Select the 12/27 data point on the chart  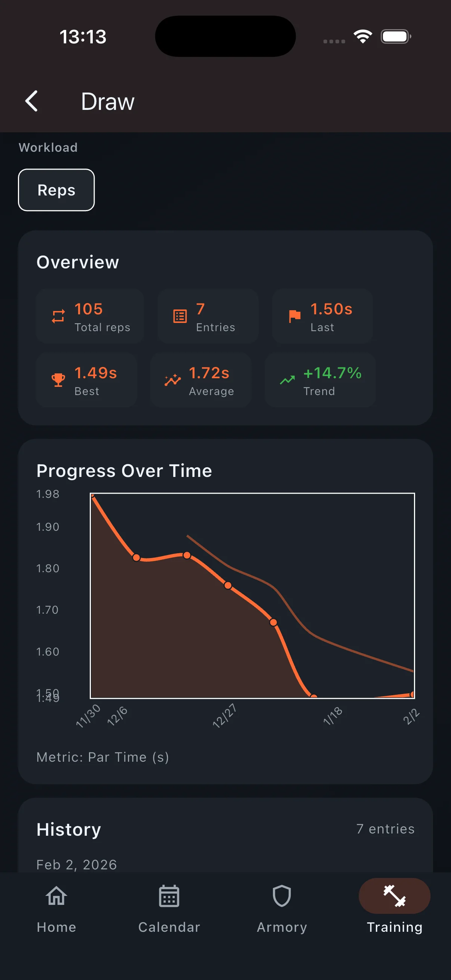228,586
